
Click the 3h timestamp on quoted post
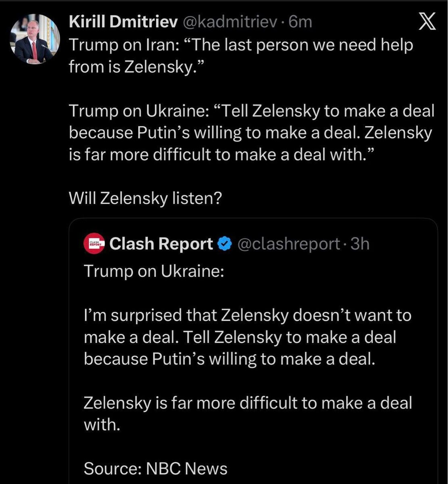pos(360,244)
